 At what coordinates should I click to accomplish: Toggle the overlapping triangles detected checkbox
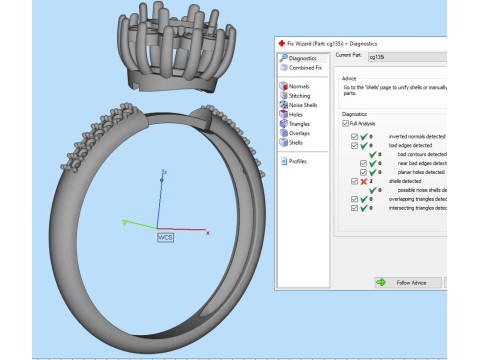point(354,199)
